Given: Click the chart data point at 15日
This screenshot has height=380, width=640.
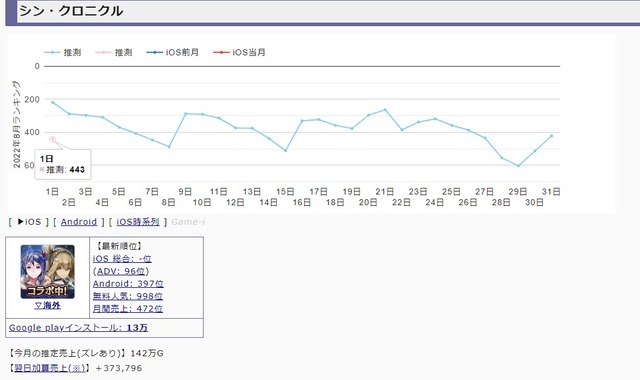Looking at the screenshot, I should (285, 151).
